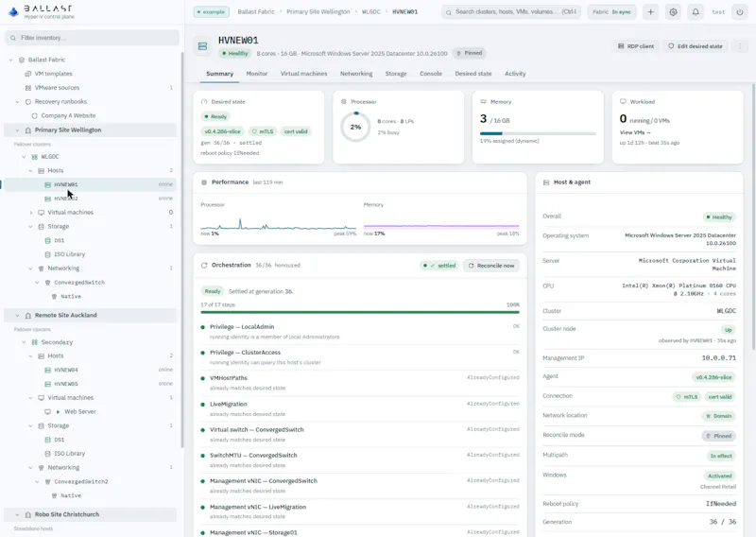This screenshot has width=756, height=537.
Task: Click the orchestration steps progress bar
Action: coord(360,312)
